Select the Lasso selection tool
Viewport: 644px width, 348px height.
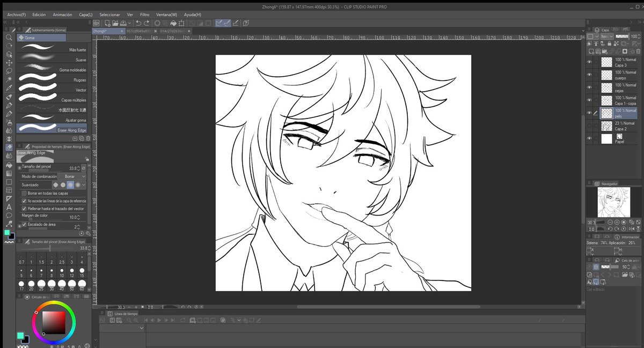point(9,70)
